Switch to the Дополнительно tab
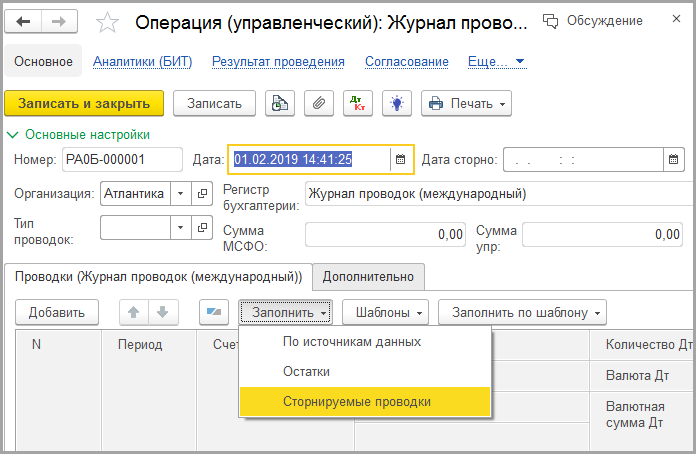 coord(369,276)
